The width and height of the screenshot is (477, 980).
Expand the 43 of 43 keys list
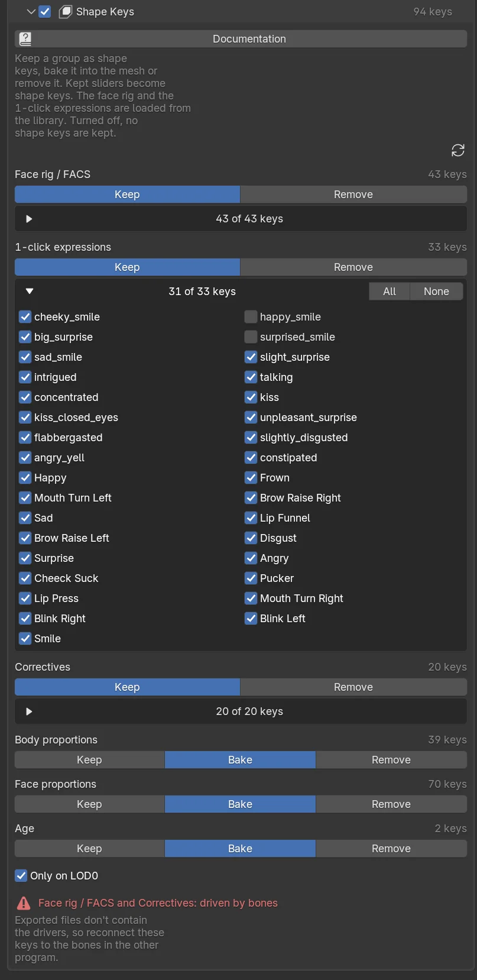point(29,219)
